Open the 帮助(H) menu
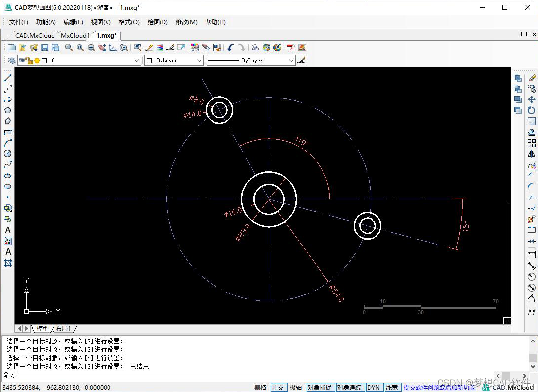The height and width of the screenshot is (392, 538). pos(215,22)
